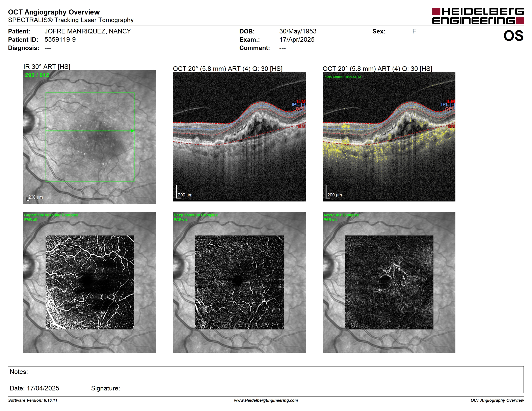Select the Exam date 17/Apr/2025
The image size is (532, 411).
coord(297,39)
